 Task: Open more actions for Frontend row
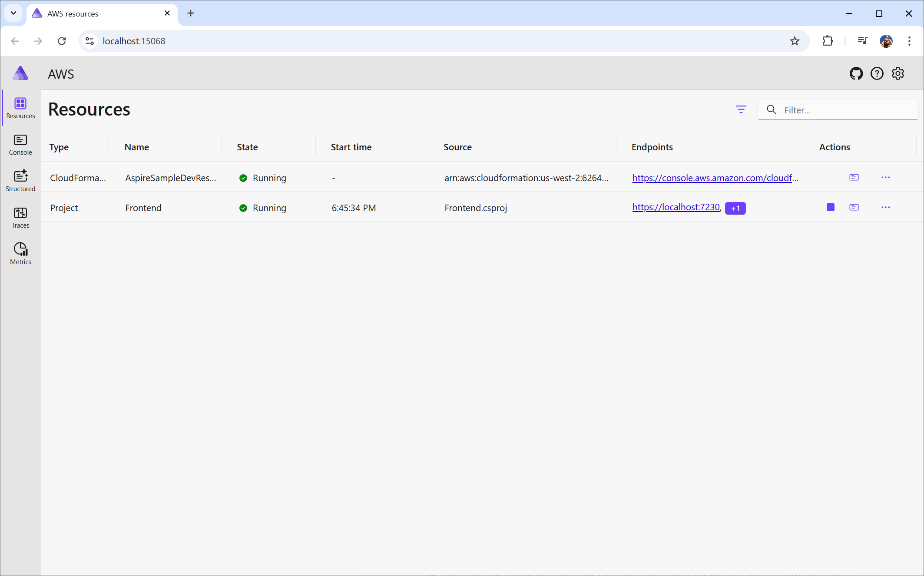(x=885, y=208)
